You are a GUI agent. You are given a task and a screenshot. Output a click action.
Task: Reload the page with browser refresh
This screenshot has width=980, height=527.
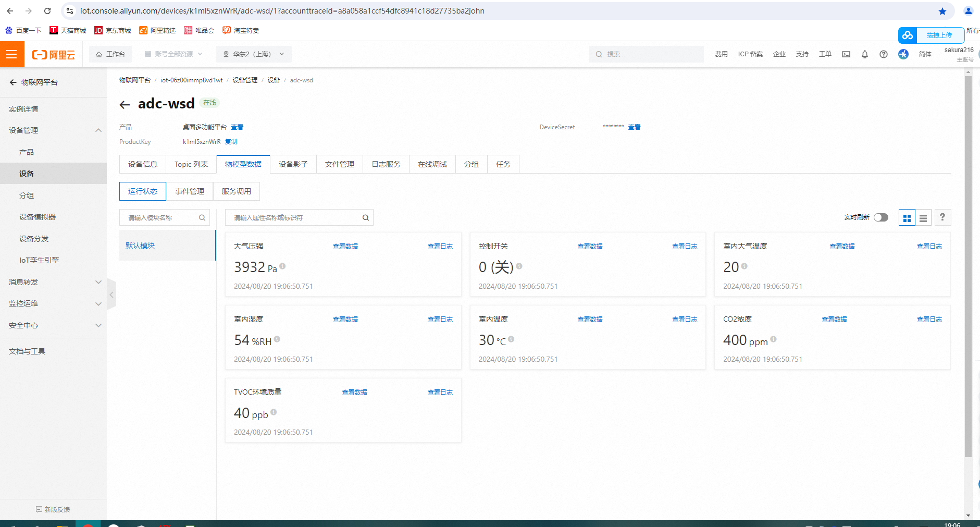[x=47, y=11]
